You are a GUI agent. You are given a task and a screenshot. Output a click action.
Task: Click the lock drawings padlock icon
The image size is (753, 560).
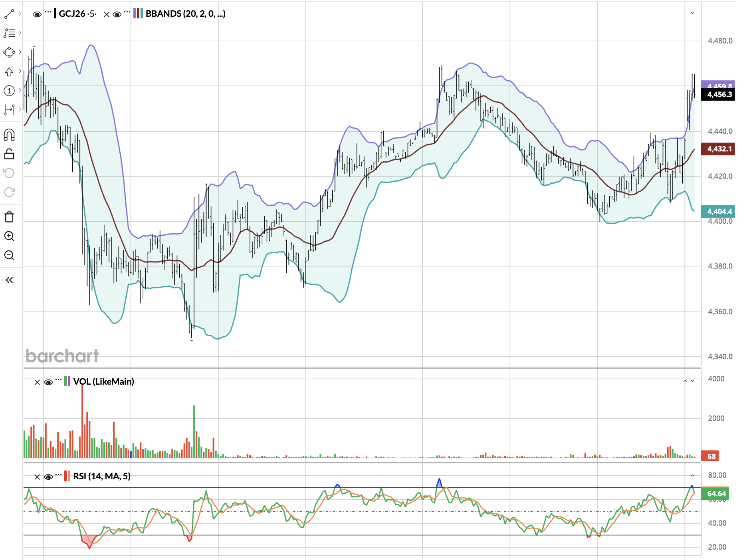click(9, 154)
